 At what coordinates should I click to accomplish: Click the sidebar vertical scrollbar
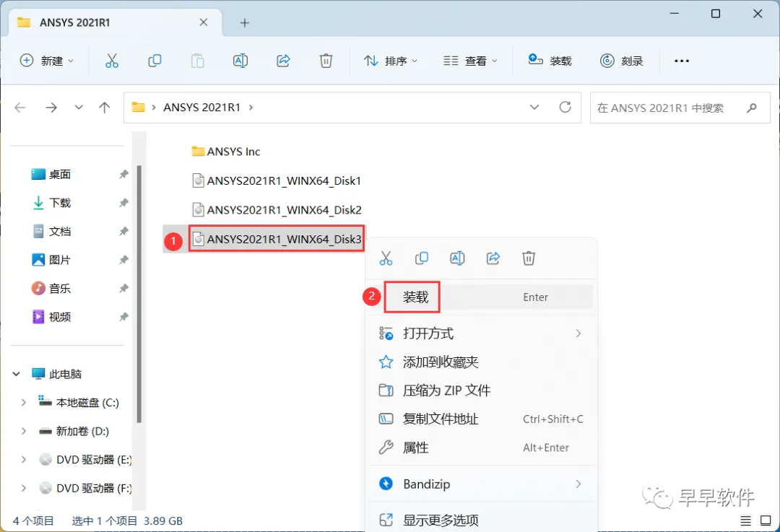pyautogui.click(x=139, y=293)
